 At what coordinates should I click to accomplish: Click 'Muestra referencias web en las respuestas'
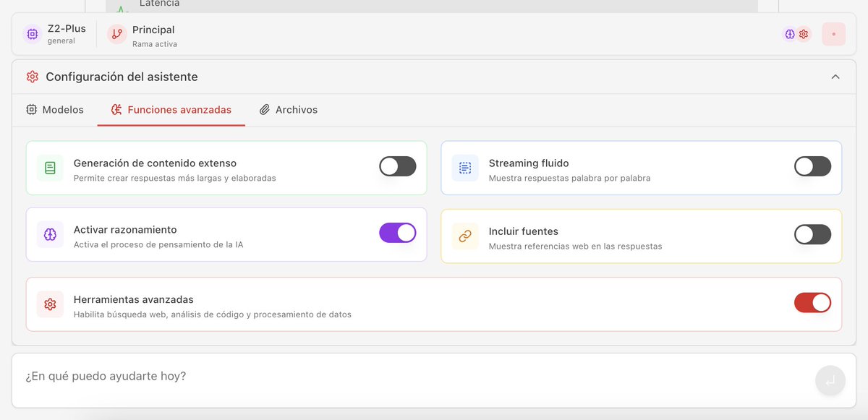click(575, 246)
